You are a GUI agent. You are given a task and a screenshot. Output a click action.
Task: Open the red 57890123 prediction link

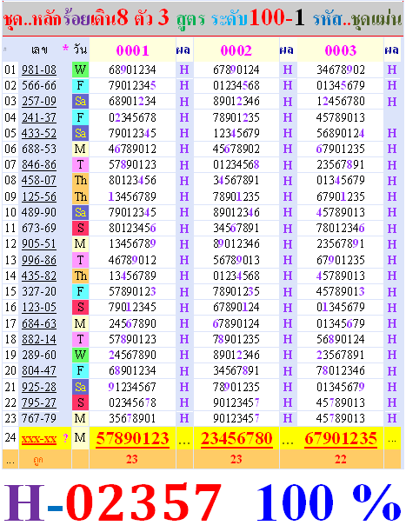(x=132, y=438)
